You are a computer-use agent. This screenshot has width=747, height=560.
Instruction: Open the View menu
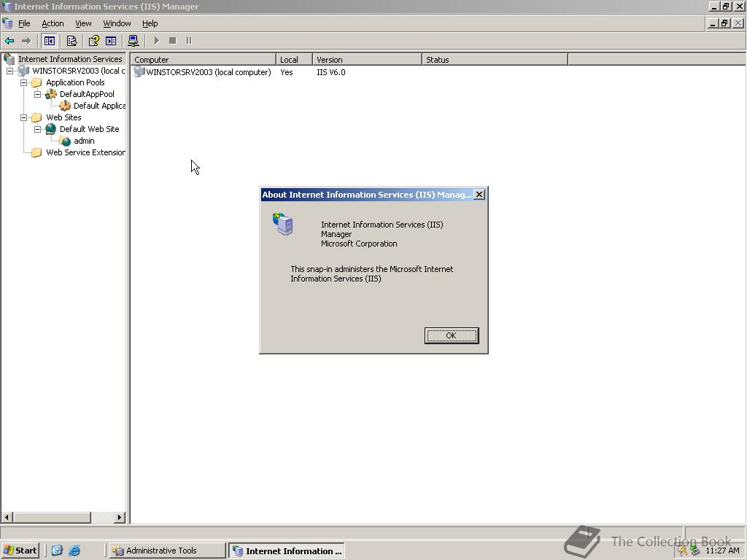click(83, 23)
